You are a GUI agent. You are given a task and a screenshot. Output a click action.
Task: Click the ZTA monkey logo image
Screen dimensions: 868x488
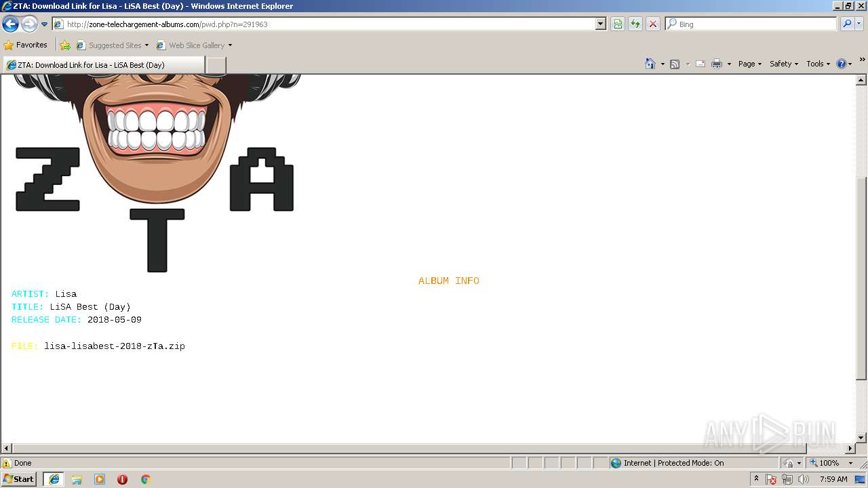(x=156, y=173)
